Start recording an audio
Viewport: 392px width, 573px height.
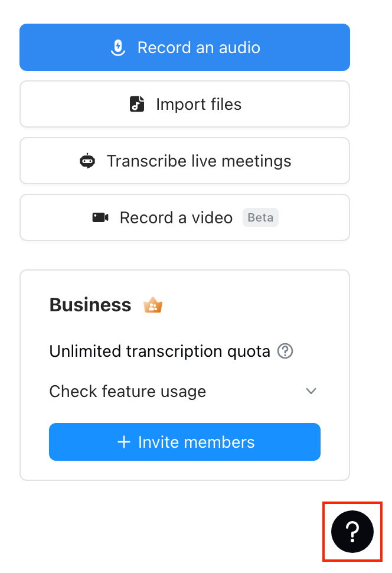coord(185,47)
